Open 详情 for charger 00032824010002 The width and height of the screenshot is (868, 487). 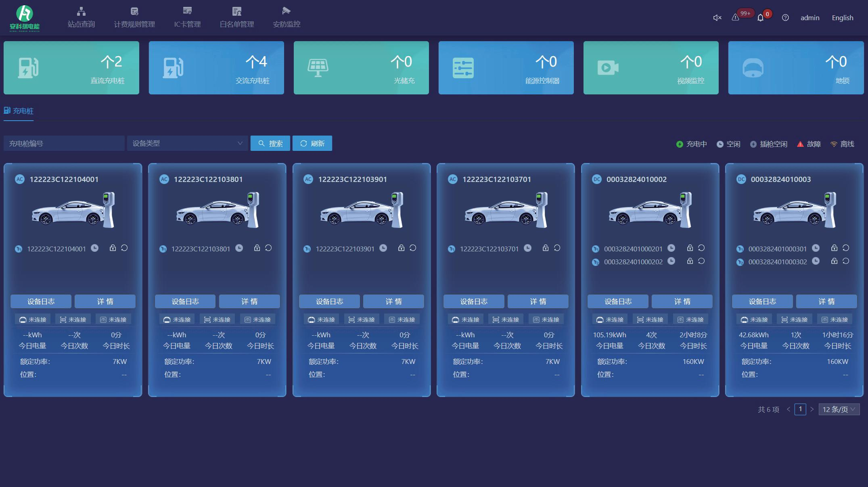tap(682, 301)
